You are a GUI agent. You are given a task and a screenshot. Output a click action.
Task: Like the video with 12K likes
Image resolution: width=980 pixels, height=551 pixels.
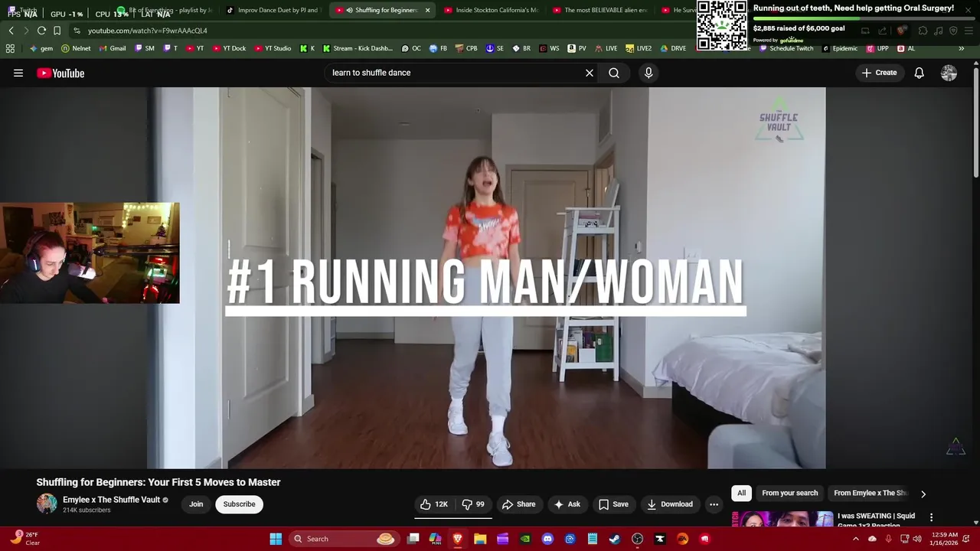433,504
